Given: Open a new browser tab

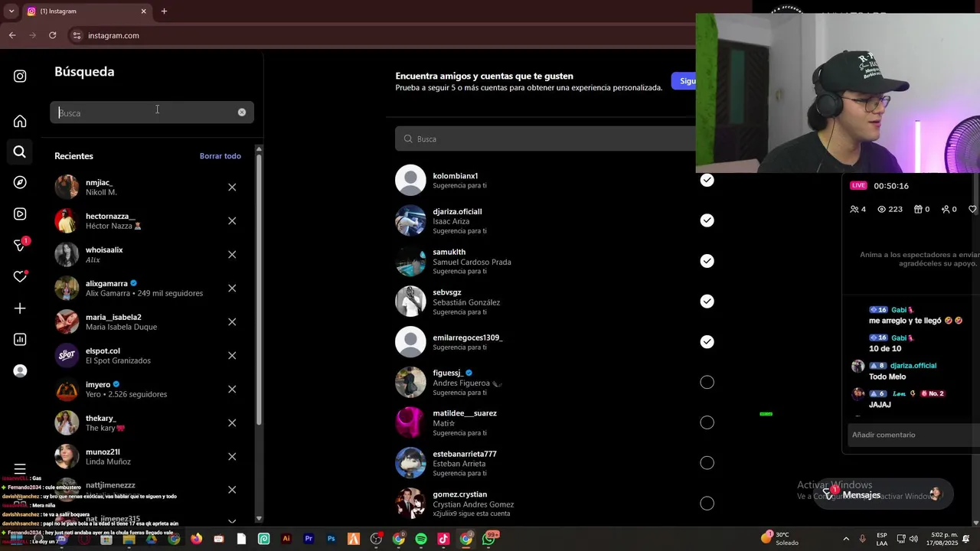Looking at the screenshot, I should [x=164, y=11].
